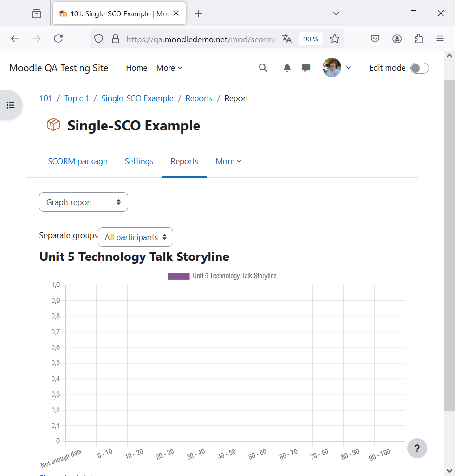Open the Pocket save icon
Image resolution: width=455 pixels, height=476 pixels.
[x=375, y=39]
